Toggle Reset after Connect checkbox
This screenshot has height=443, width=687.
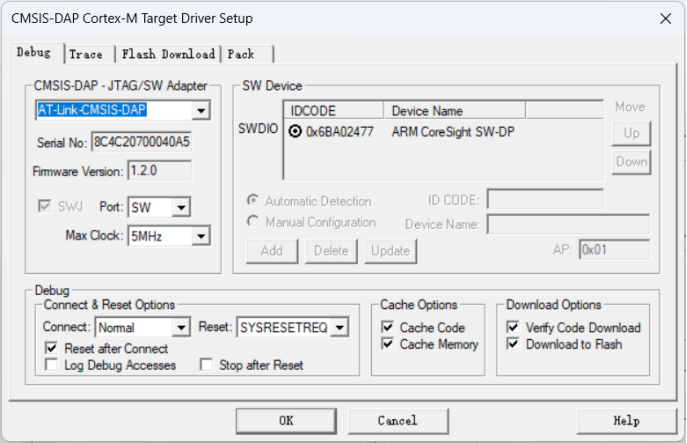tap(53, 349)
